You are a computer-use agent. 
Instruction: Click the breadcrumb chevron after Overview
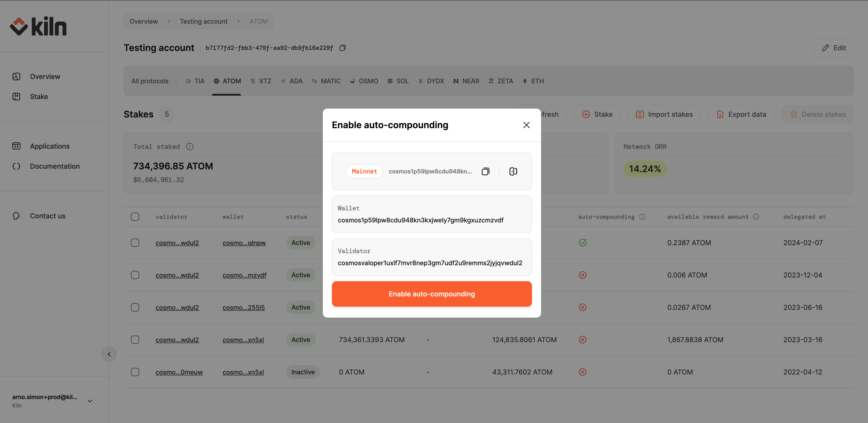[x=169, y=22]
